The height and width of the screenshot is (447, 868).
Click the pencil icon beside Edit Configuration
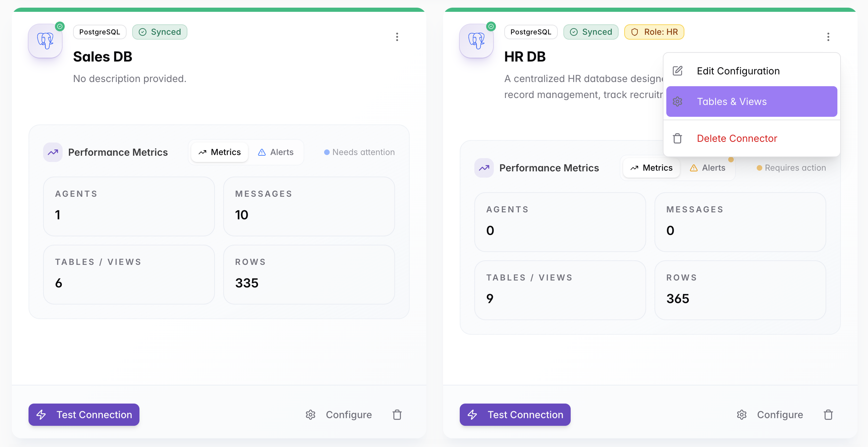click(677, 71)
